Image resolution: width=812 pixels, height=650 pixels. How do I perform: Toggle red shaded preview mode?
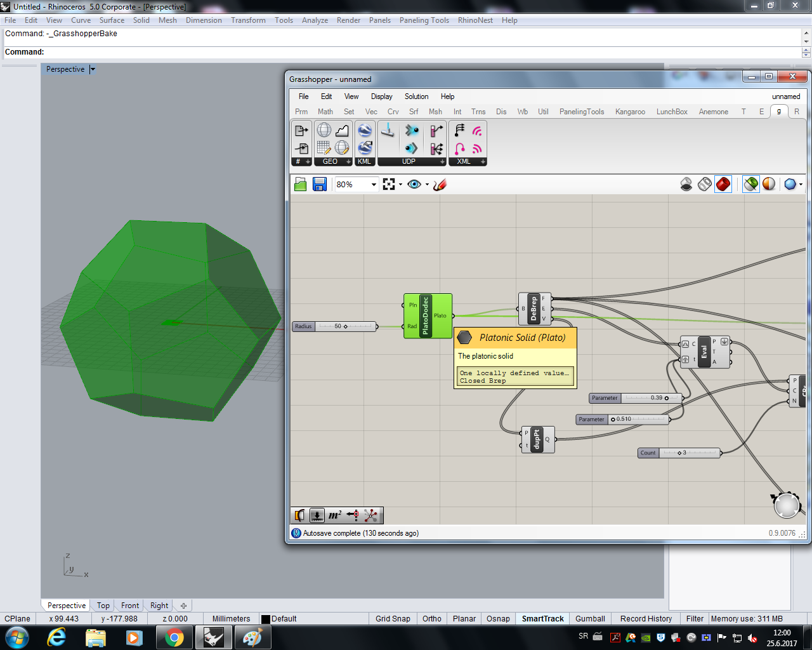(723, 184)
